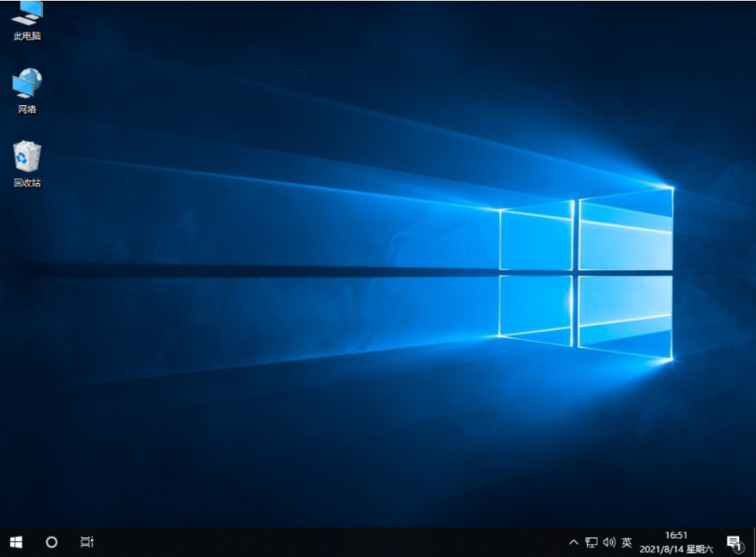Open network status tray icon

[591, 542]
